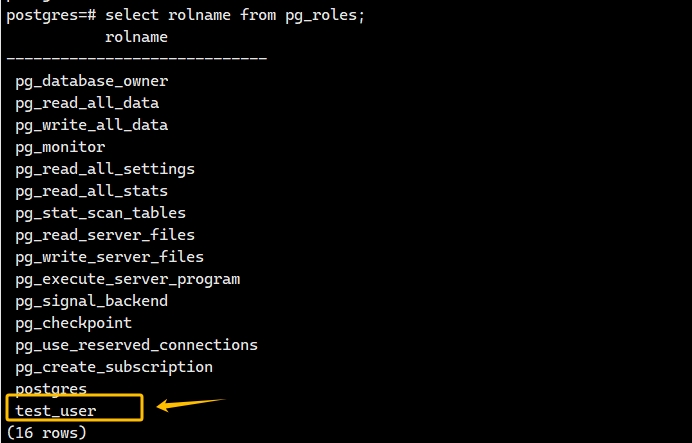Click the pg_read_all_settings role entry
This screenshot has width=692, height=443.
click(105, 169)
